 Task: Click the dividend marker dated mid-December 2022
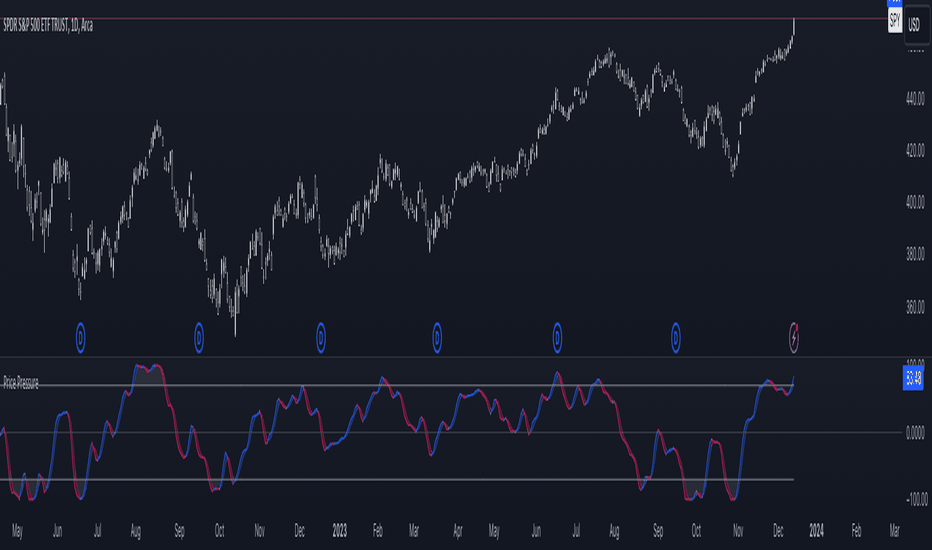coord(320,338)
